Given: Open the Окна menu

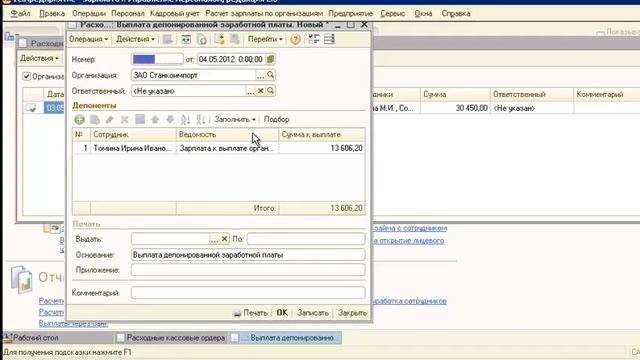Looking at the screenshot, I should coord(423,13).
